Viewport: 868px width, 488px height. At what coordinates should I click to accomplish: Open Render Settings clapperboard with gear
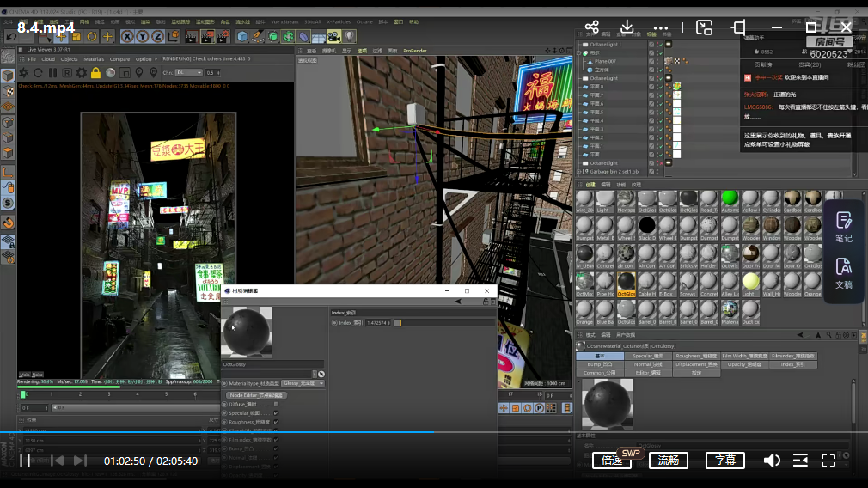[223, 37]
